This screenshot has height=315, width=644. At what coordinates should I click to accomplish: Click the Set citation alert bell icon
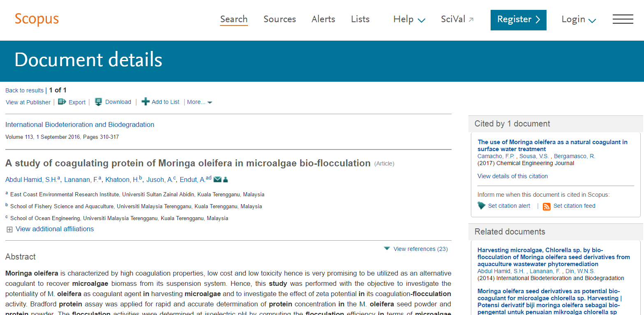coord(482,206)
